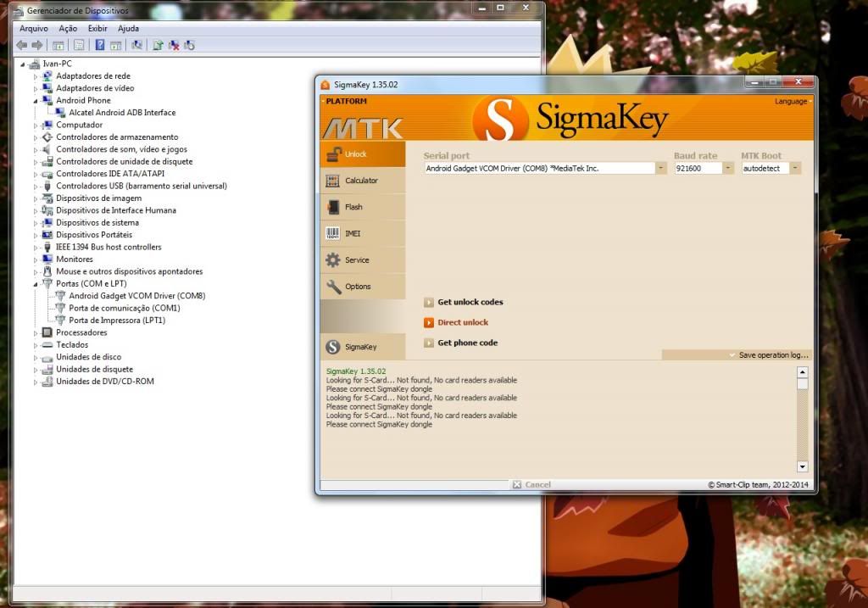Click the forward arrow in Device Manager toolbar
The width and height of the screenshot is (868, 608).
click(x=37, y=46)
